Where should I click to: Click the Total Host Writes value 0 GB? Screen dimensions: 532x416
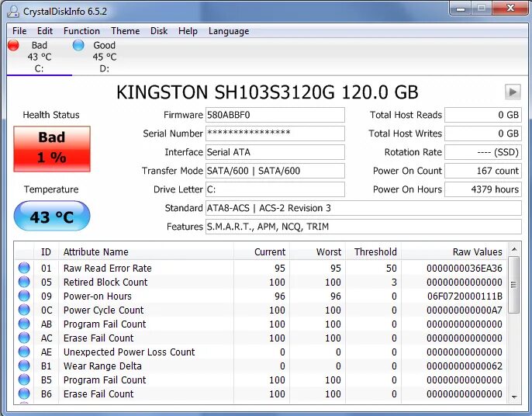[x=483, y=133]
